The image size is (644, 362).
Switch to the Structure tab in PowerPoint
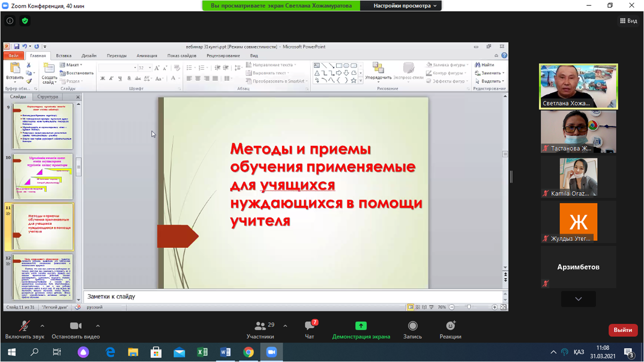(x=48, y=97)
